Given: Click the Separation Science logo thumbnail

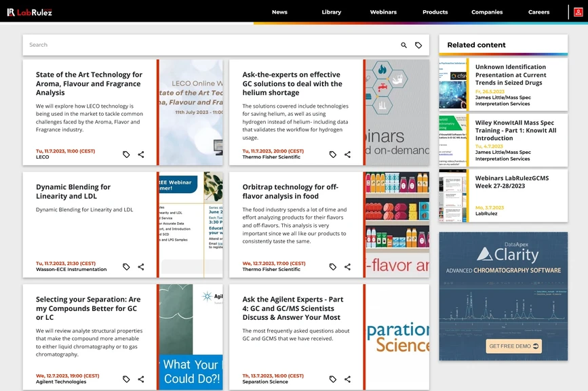Looking at the screenshot, I should tap(397, 337).
